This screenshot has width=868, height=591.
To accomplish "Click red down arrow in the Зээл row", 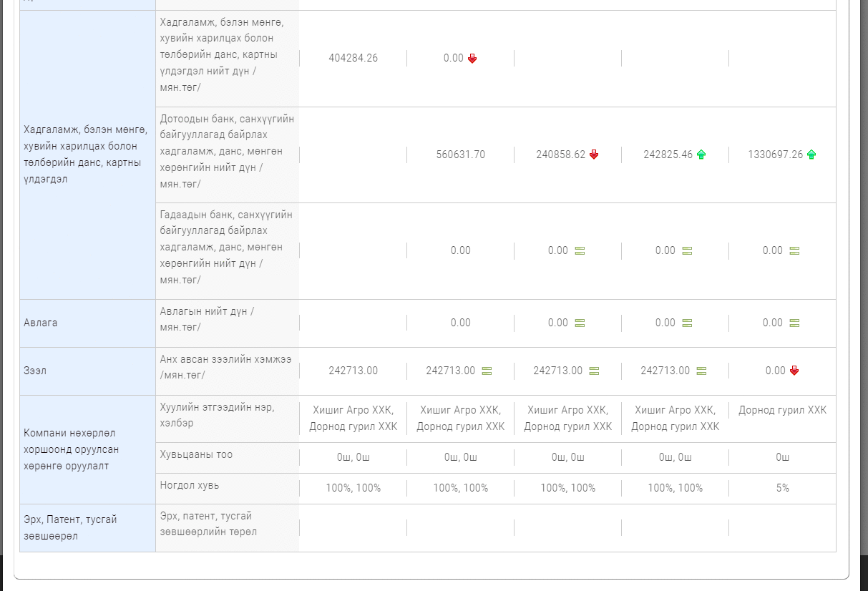I will (794, 371).
